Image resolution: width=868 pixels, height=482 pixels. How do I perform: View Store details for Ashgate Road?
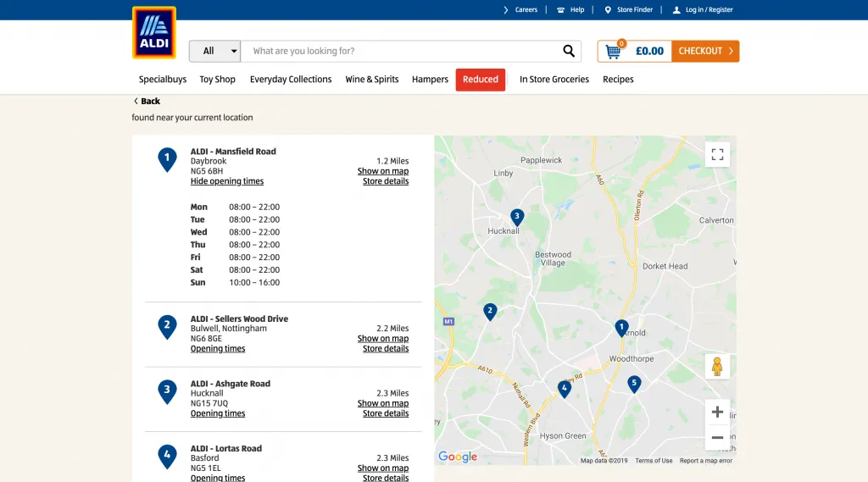pos(386,413)
